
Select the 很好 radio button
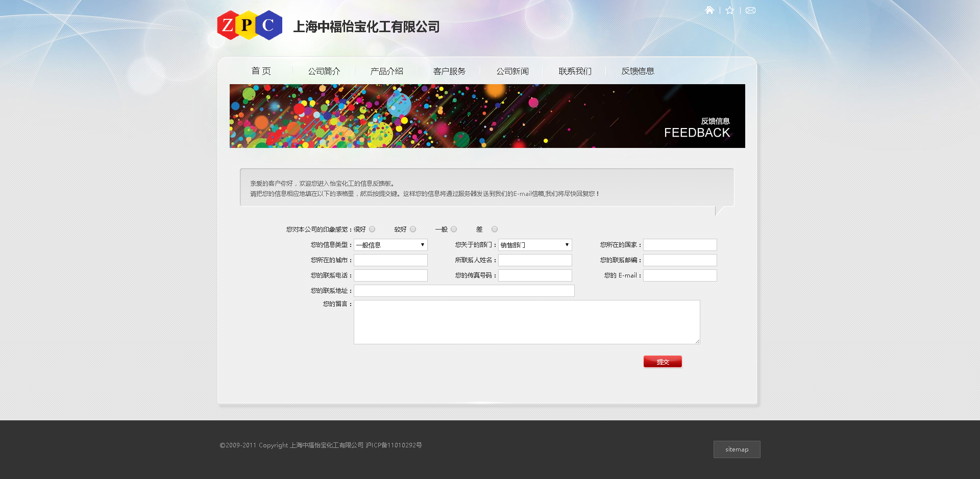tap(372, 229)
